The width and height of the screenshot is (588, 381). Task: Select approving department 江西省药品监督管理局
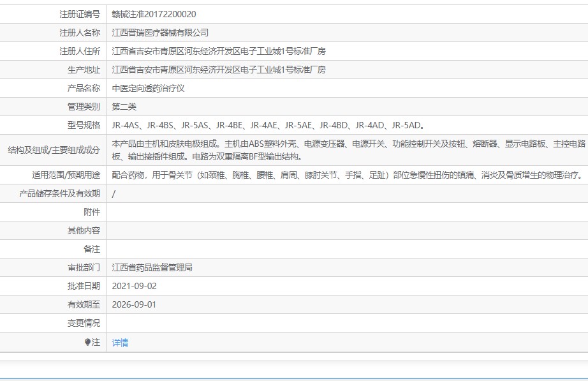click(x=152, y=267)
